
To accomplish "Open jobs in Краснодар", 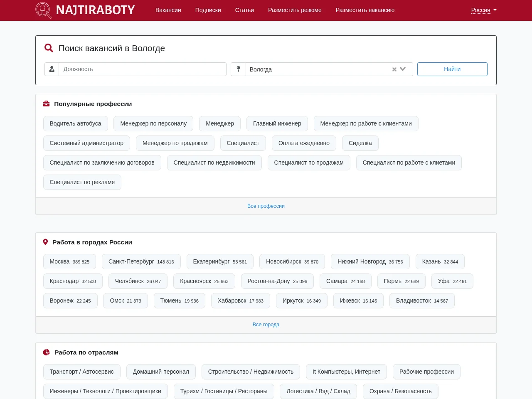I will pos(73,281).
